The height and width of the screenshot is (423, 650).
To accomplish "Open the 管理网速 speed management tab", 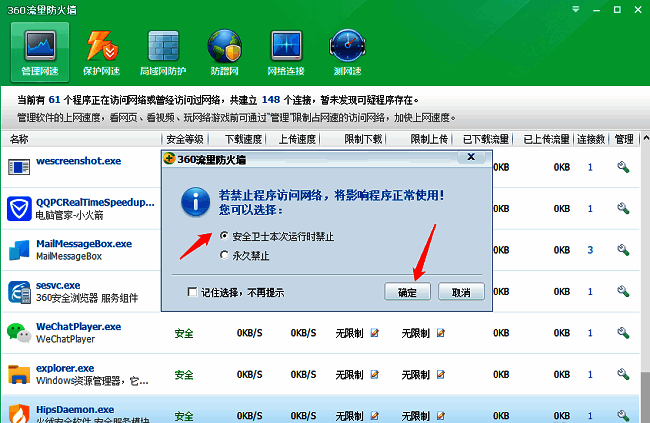I will 39,53.
